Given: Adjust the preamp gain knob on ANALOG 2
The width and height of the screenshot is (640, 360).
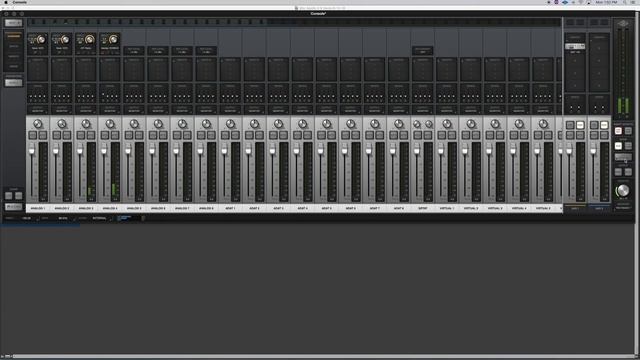Looking at the screenshot, I should (x=65, y=40).
